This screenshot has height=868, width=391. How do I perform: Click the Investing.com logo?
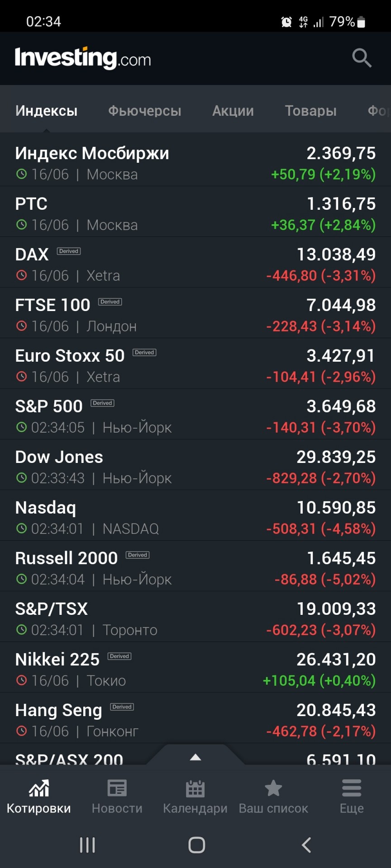[x=83, y=58]
